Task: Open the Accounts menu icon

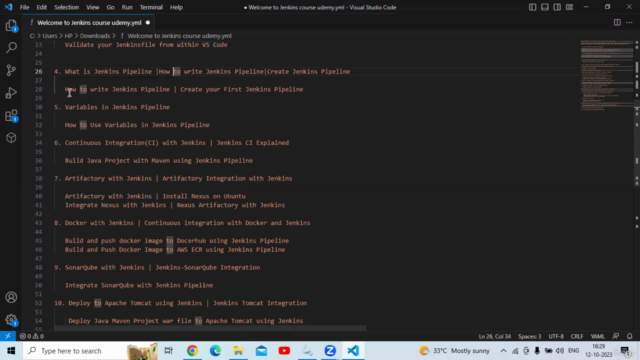Action: (x=11, y=297)
